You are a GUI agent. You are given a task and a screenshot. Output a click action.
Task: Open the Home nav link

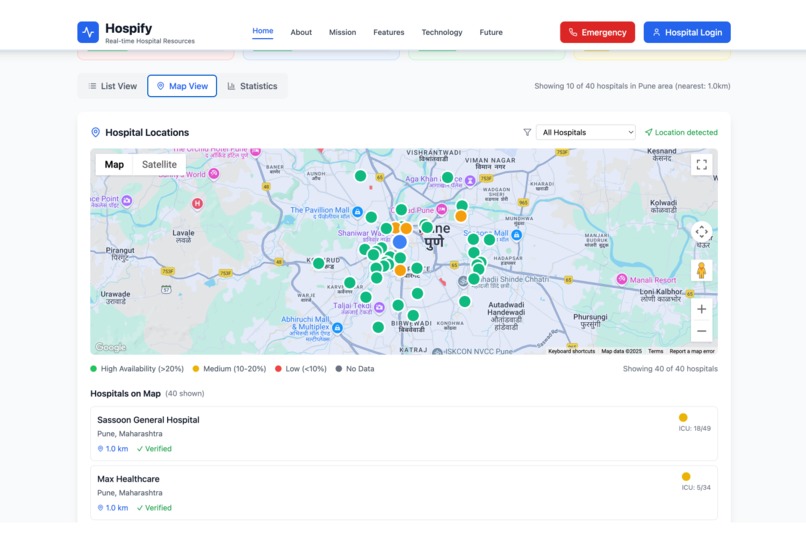(263, 31)
